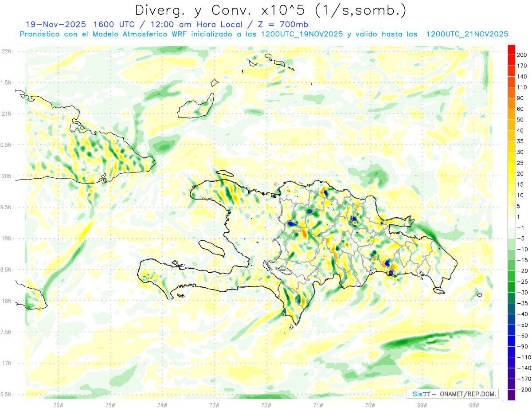Image resolution: width=532 pixels, height=411 pixels.
Task: Click the '9.5N' latitude label
Action: (7, 207)
